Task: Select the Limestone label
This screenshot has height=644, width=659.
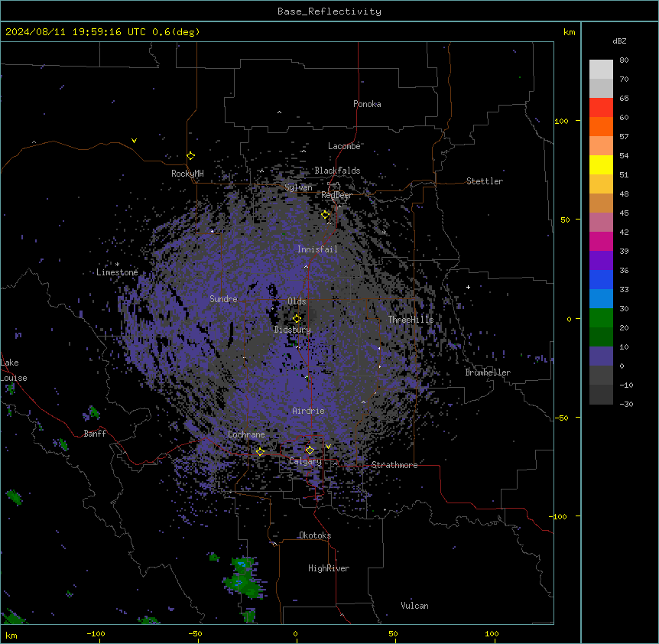Action: pos(117,272)
